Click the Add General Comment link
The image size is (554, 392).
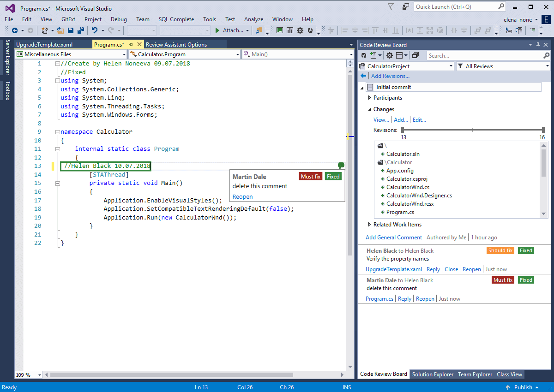tap(394, 238)
